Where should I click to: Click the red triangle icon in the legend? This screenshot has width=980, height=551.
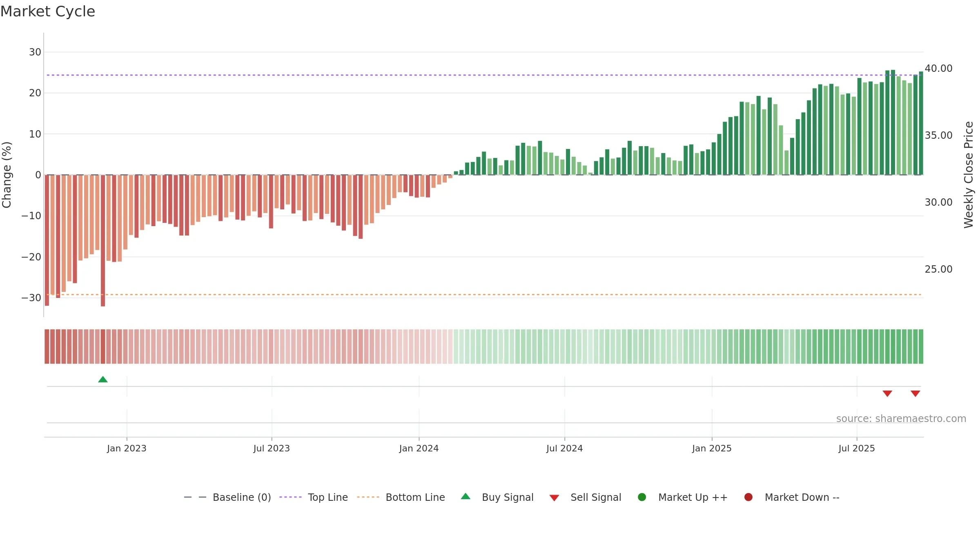(554, 498)
